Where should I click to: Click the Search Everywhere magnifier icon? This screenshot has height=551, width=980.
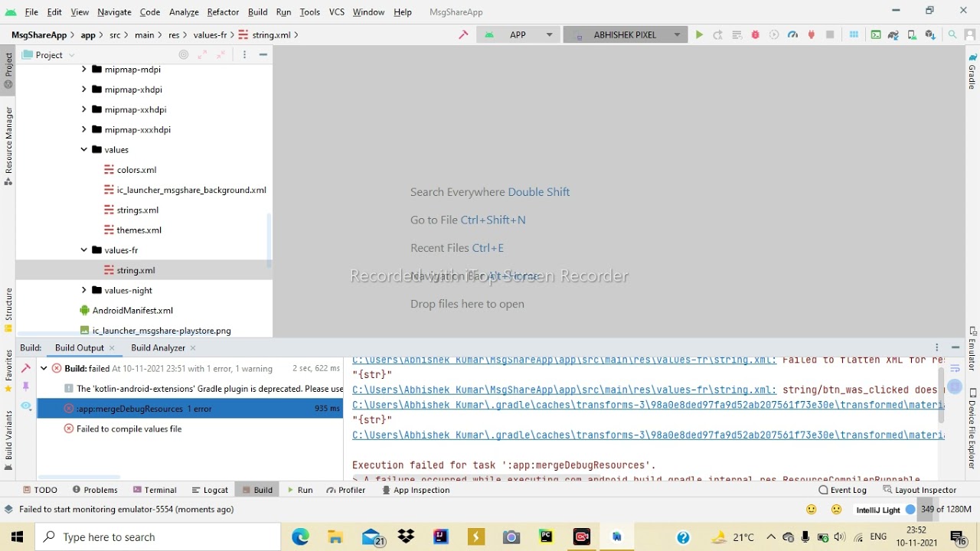(x=952, y=34)
